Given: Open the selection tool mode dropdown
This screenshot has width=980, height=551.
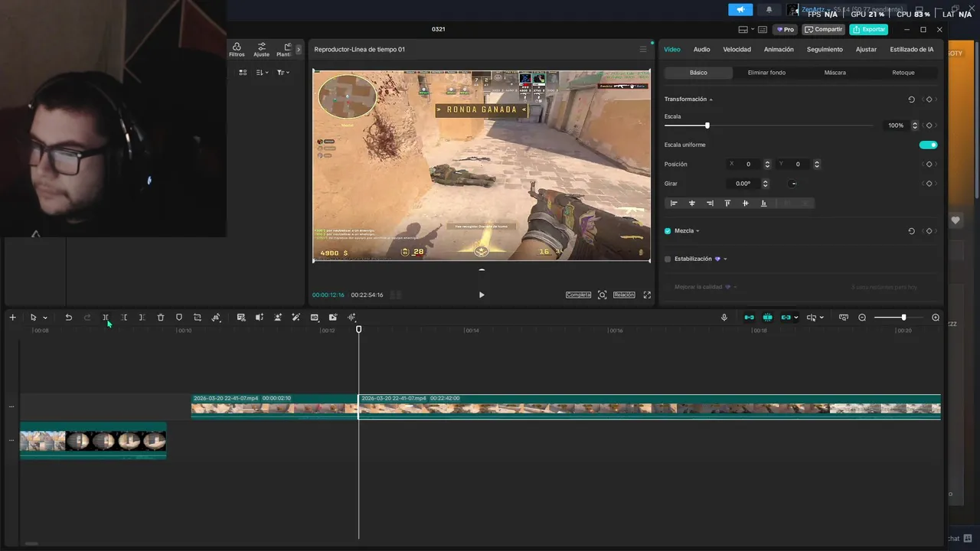Looking at the screenshot, I should point(45,318).
